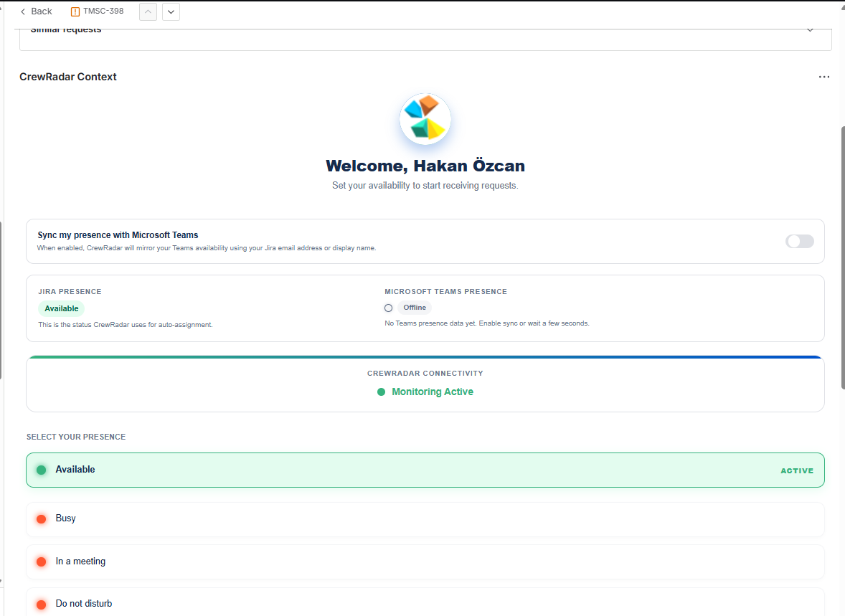This screenshot has width=845, height=616.
Task: Go back using the Back button
Action: (36, 11)
